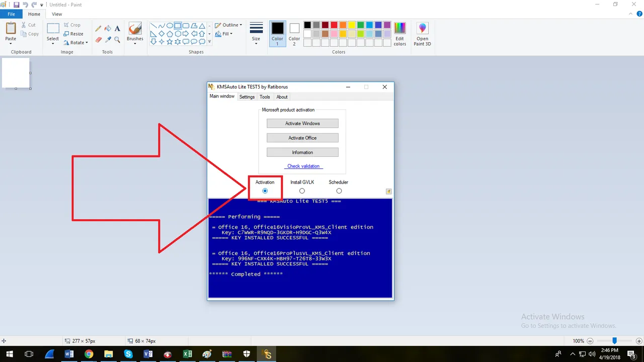The width and height of the screenshot is (644, 362).
Task: Choose the Line shape
Action: (x=153, y=26)
